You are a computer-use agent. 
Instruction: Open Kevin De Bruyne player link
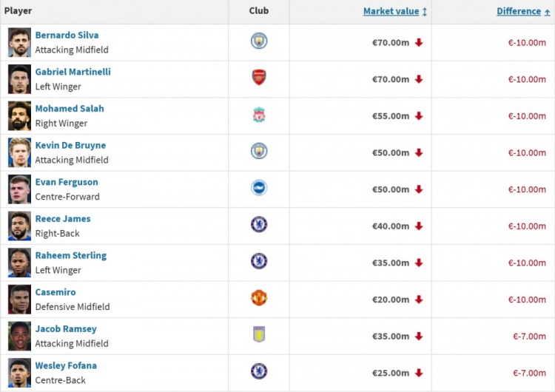coord(70,145)
